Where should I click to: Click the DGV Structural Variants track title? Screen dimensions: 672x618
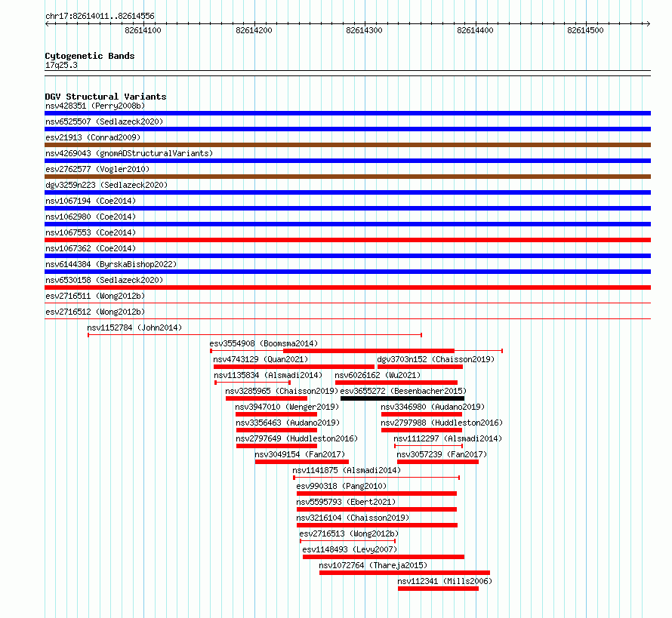point(106,97)
